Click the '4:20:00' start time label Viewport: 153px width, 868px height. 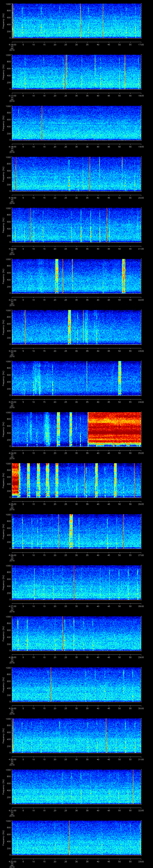12,249
